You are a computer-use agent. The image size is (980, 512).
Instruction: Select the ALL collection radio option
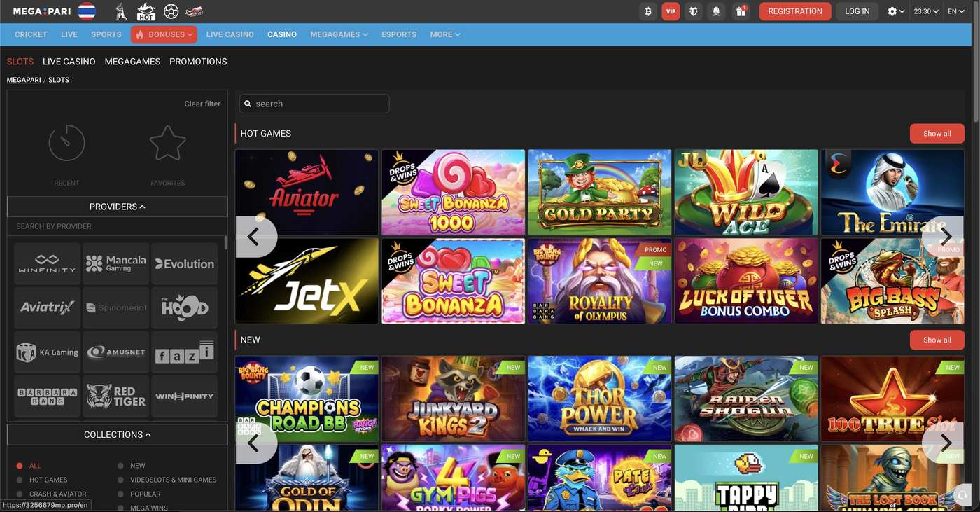(x=20, y=466)
